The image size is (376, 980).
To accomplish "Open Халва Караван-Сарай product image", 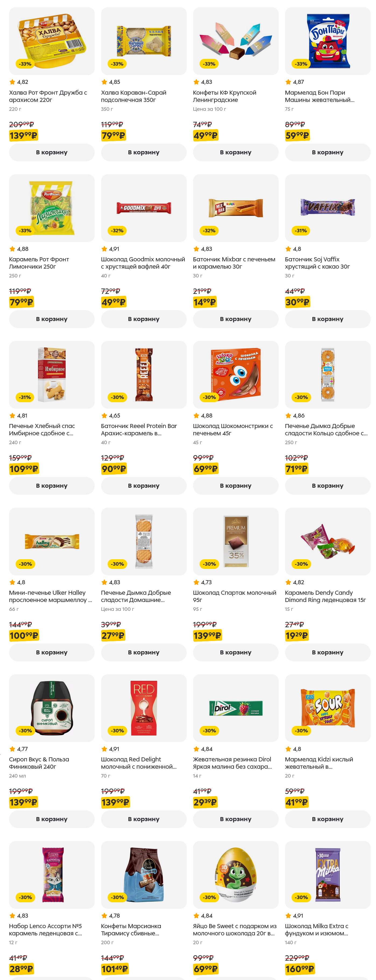I will (x=143, y=41).
